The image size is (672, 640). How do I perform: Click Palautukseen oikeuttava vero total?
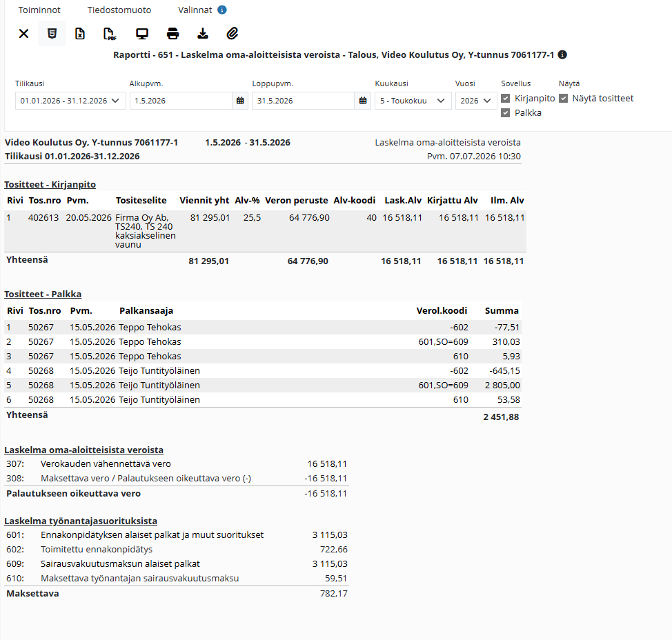coord(177,494)
